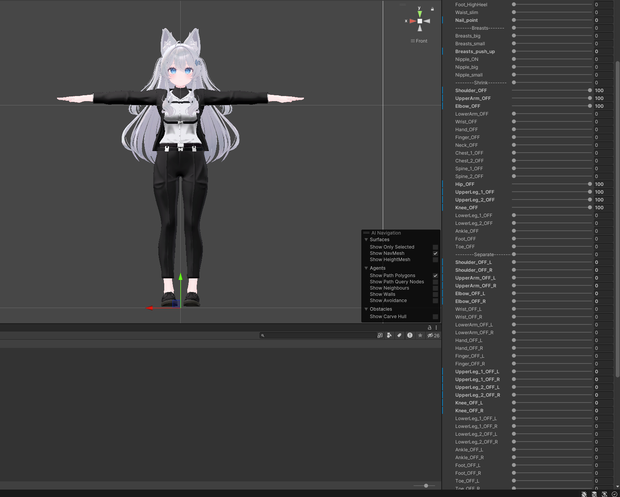Image resolution: width=620 pixels, height=497 pixels.
Task: Enable the Show Carve Hull checkbox
Action: point(435,317)
